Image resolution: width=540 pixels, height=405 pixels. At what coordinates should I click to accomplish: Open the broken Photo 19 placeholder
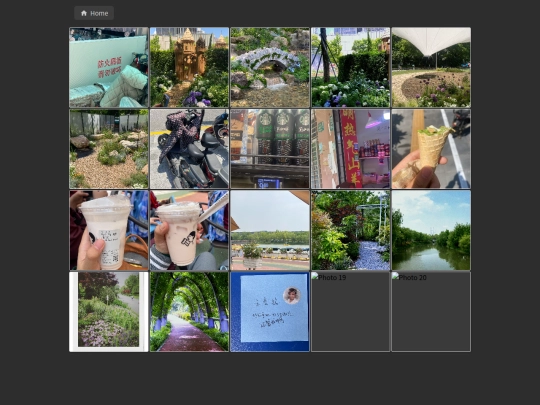(351, 312)
